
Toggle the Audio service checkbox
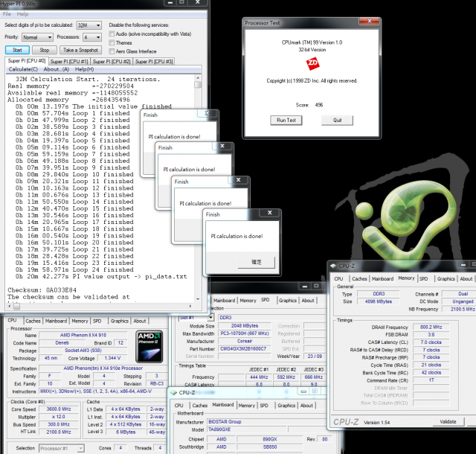(x=112, y=33)
